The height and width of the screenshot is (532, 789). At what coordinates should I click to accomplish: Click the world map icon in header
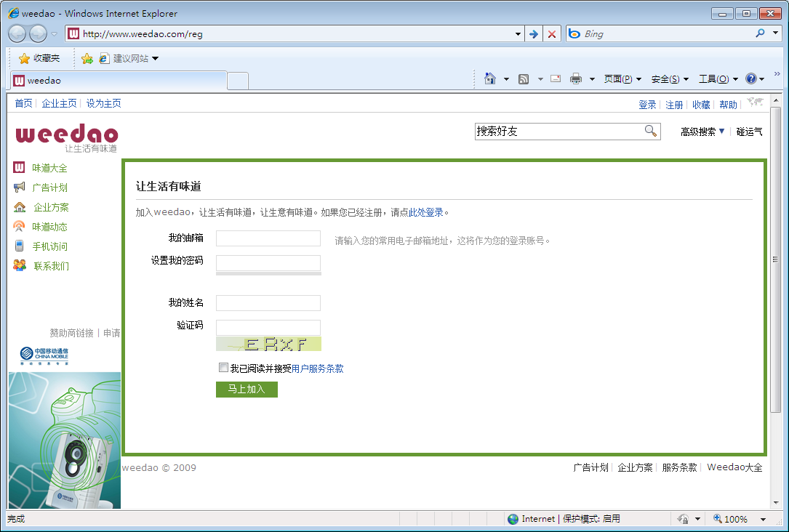coord(756,102)
